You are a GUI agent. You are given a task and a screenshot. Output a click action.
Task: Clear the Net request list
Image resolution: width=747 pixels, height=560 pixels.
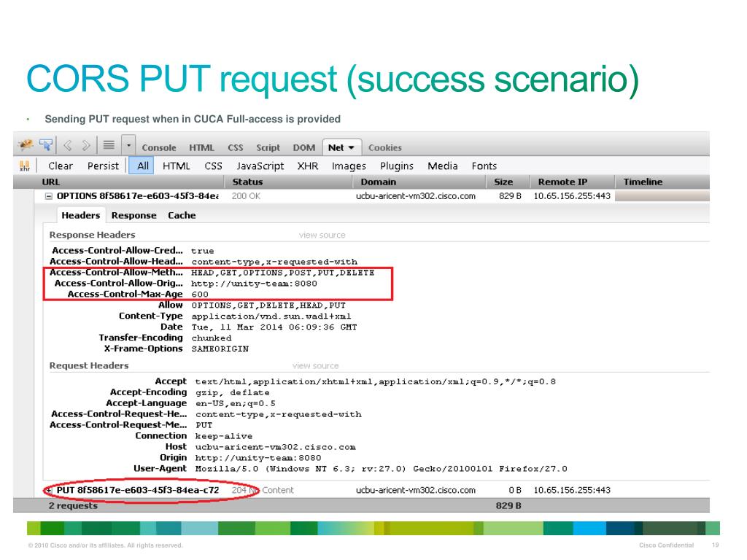click(61, 166)
